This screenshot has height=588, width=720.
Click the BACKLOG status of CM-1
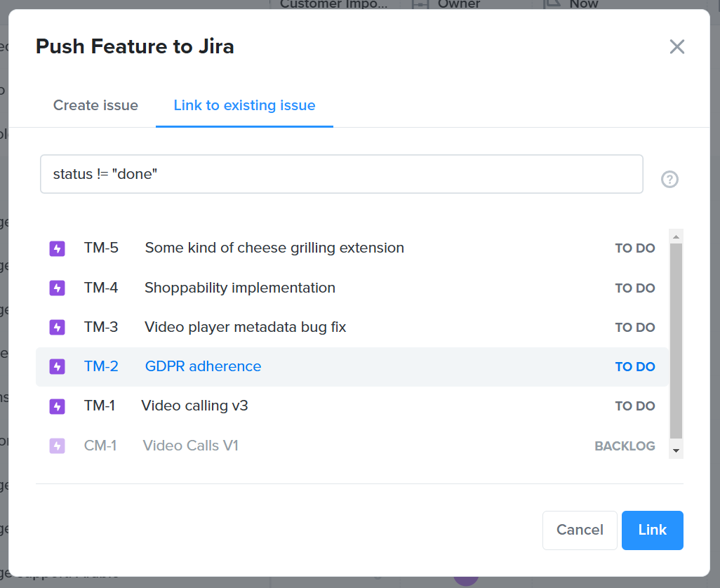click(x=625, y=446)
